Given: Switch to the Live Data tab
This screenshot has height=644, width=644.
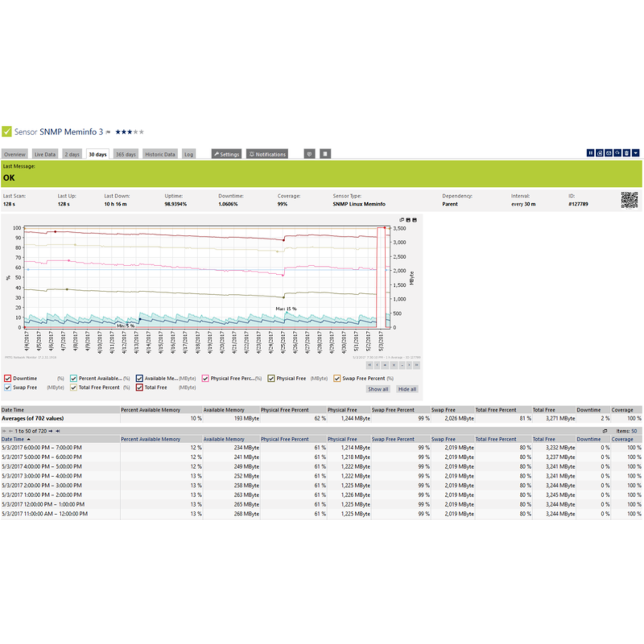Looking at the screenshot, I should [45, 154].
